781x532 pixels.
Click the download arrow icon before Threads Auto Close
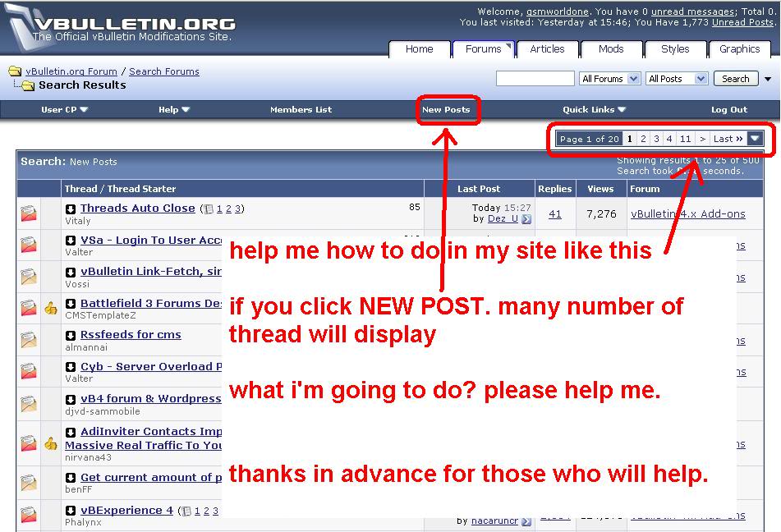pos(71,209)
